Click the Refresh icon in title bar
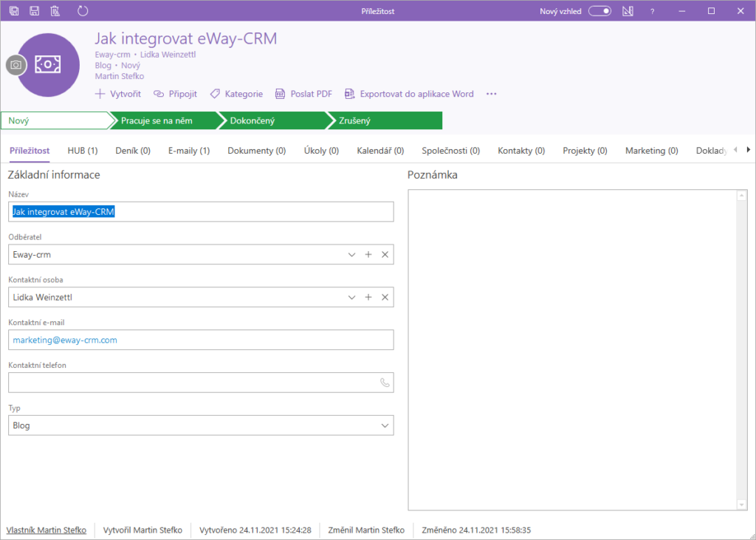Image resolution: width=756 pixels, height=540 pixels. (x=83, y=10)
